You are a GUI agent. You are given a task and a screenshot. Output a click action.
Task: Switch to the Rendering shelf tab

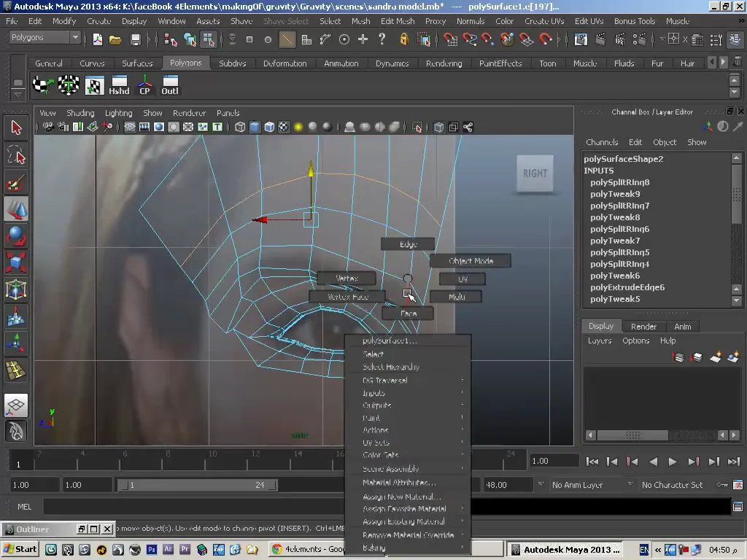pos(444,63)
